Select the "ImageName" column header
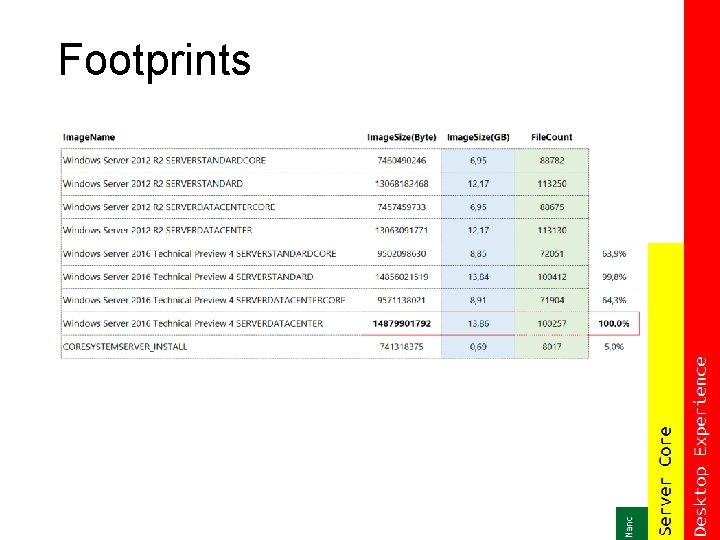This screenshot has height=540, width=720. pyautogui.click(x=89, y=137)
